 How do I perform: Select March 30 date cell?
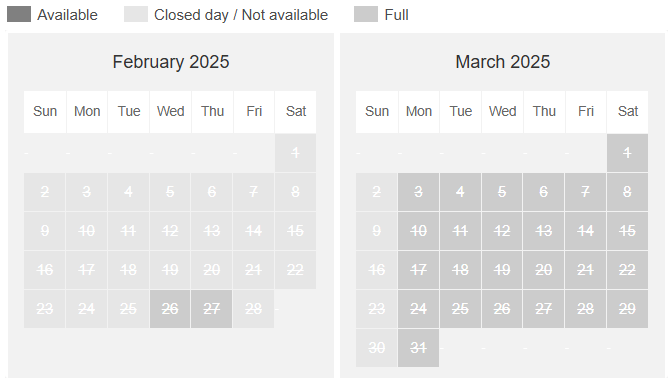coord(376,348)
